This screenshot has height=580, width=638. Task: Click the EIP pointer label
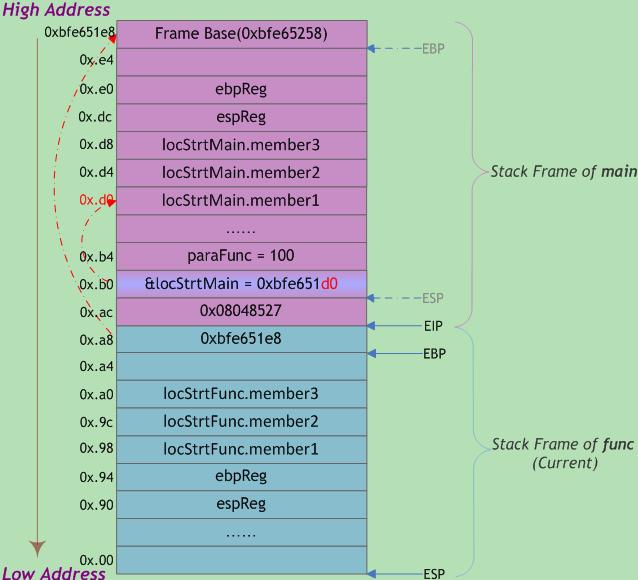433,326
